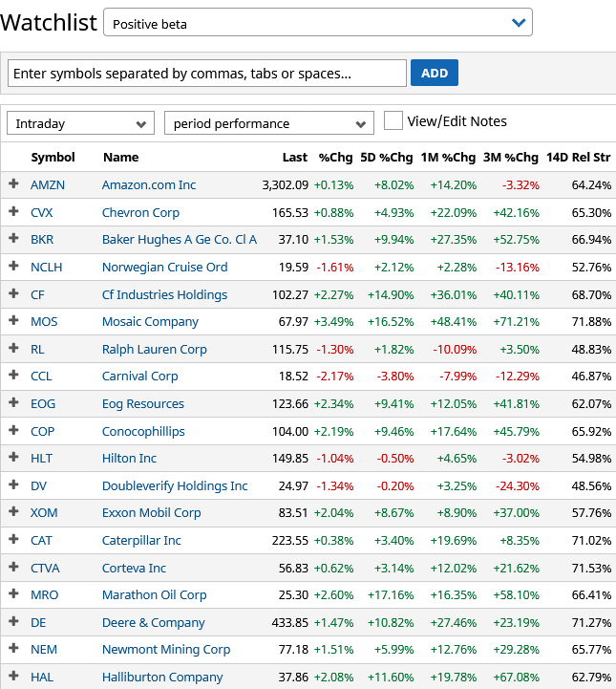
Task: Expand the MRO row plus icon
Action: [13, 593]
